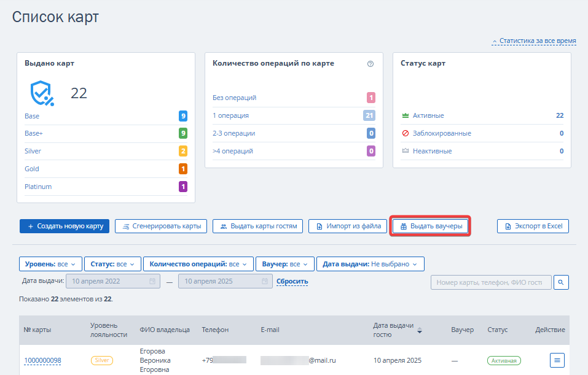Open card number 1000000098 link
The image size is (588, 375).
(x=43, y=360)
